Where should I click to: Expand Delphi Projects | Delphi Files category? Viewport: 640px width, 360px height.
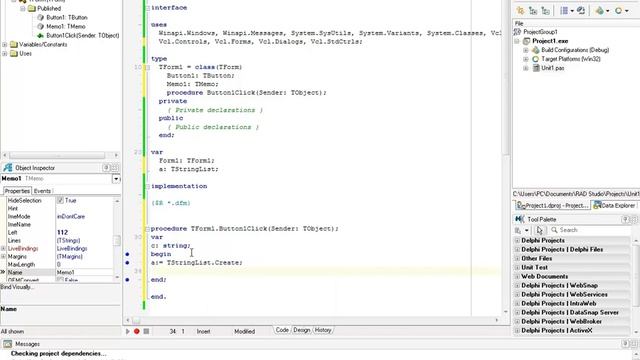517,249
